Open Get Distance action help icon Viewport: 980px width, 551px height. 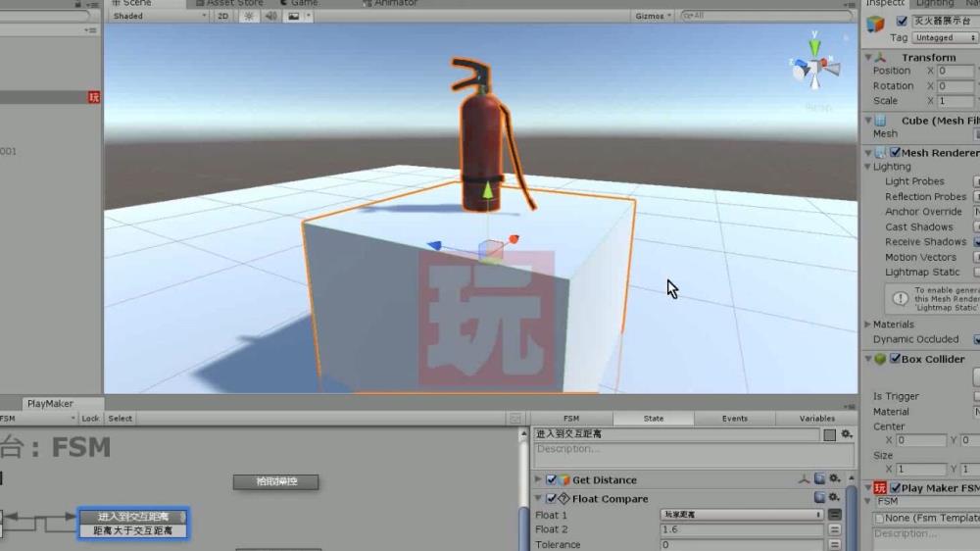pos(819,479)
